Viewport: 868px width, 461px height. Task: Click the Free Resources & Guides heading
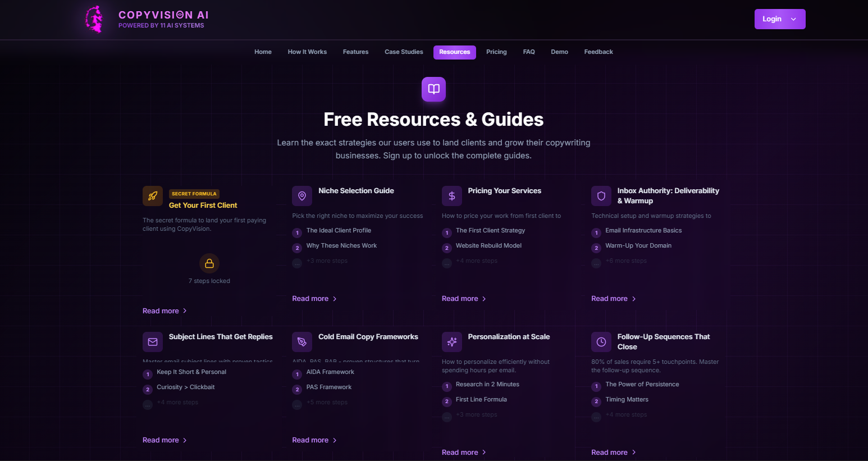433,120
